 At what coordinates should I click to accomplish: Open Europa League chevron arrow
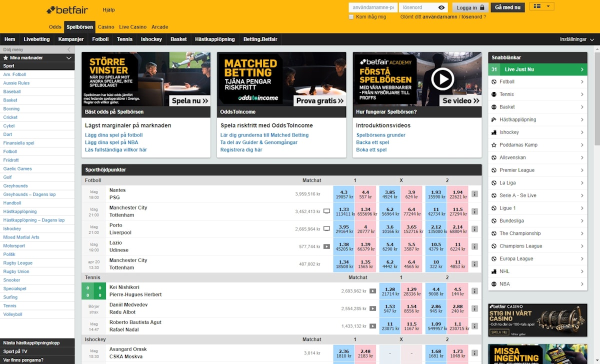coord(582,258)
